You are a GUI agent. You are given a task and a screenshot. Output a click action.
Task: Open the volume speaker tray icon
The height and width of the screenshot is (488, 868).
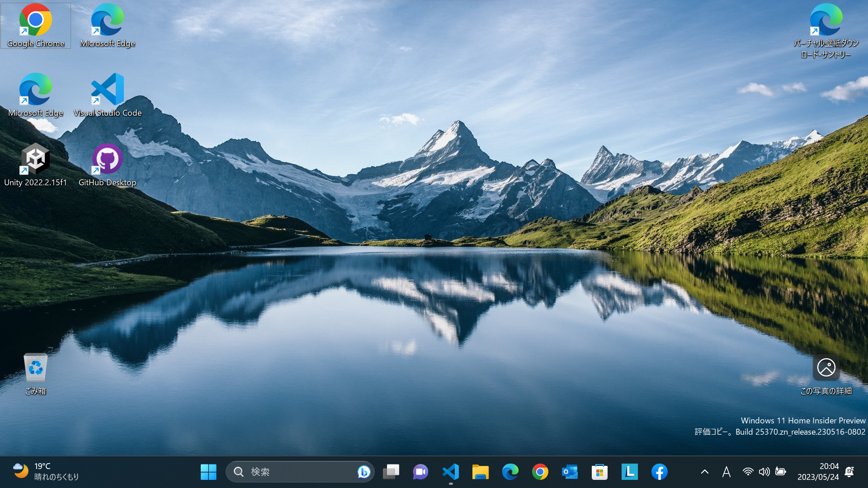point(764,472)
